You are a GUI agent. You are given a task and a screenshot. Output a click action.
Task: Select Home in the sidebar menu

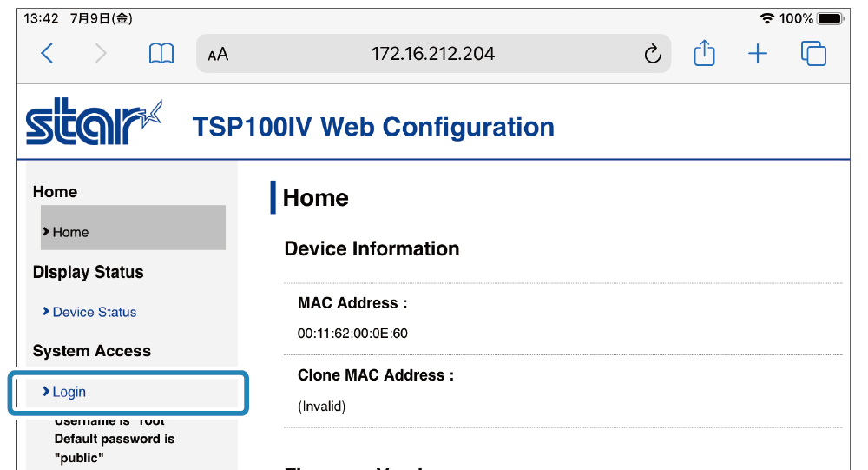[70, 232]
